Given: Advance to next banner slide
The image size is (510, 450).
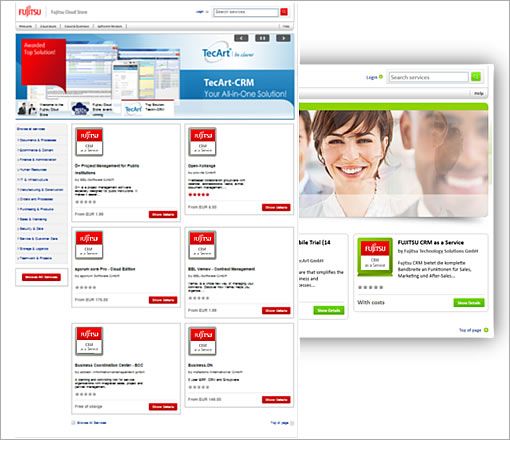Looking at the screenshot, I should pyautogui.click(x=283, y=38).
